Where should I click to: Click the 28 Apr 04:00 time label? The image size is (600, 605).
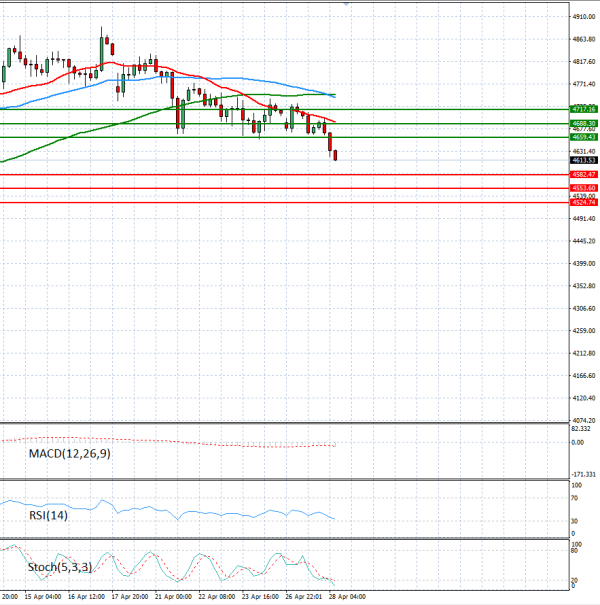(345, 597)
